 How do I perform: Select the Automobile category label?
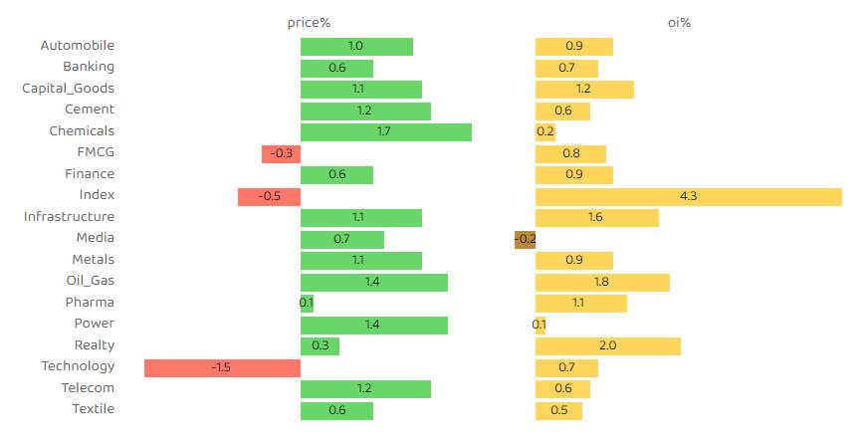click(x=78, y=46)
